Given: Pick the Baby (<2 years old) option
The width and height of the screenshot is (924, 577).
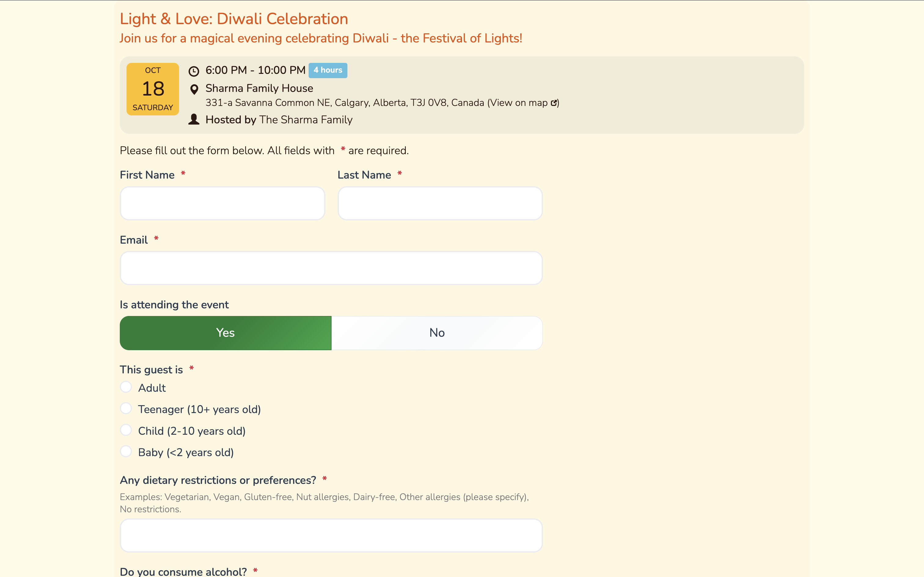Looking at the screenshot, I should pyautogui.click(x=126, y=452).
